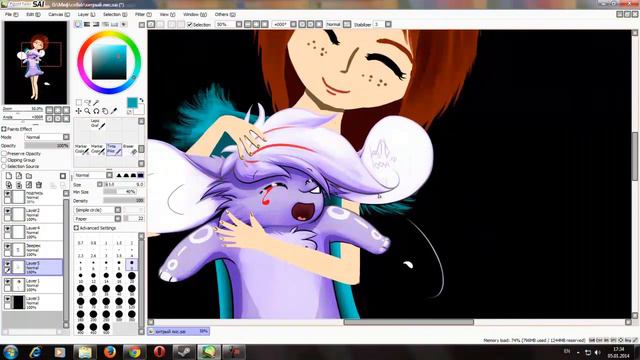Open the File menu
640x360 pixels.
point(11,14)
